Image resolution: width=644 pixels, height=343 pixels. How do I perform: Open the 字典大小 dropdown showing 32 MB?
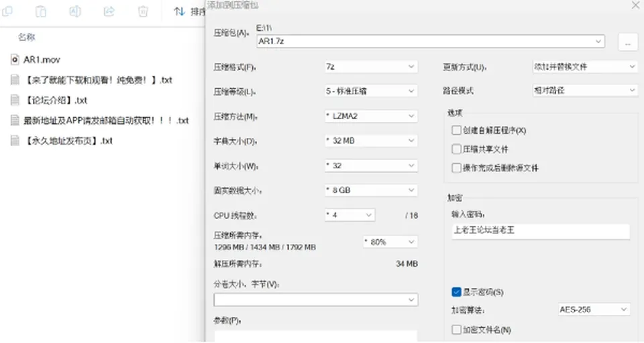point(371,141)
